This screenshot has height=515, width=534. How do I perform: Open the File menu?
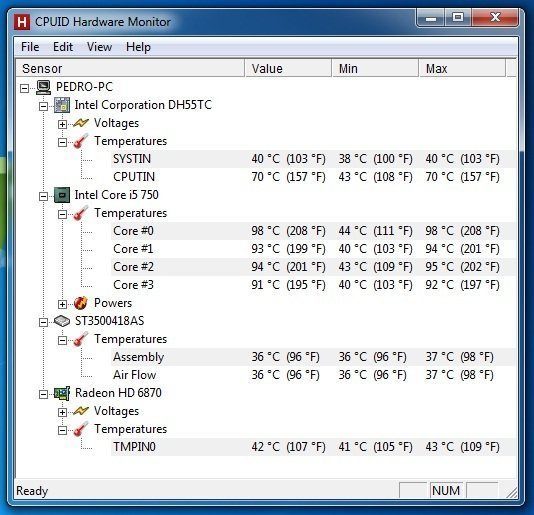click(x=30, y=47)
